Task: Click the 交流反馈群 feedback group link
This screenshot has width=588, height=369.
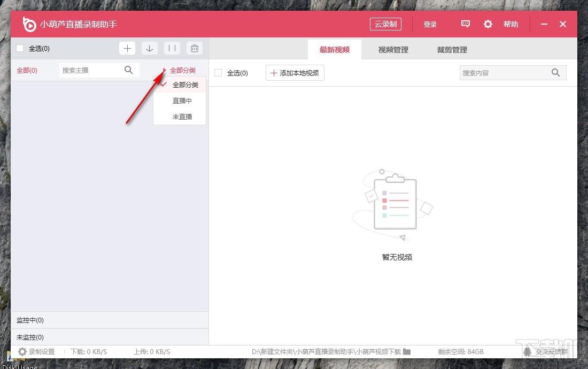Action: click(x=546, y=352)
